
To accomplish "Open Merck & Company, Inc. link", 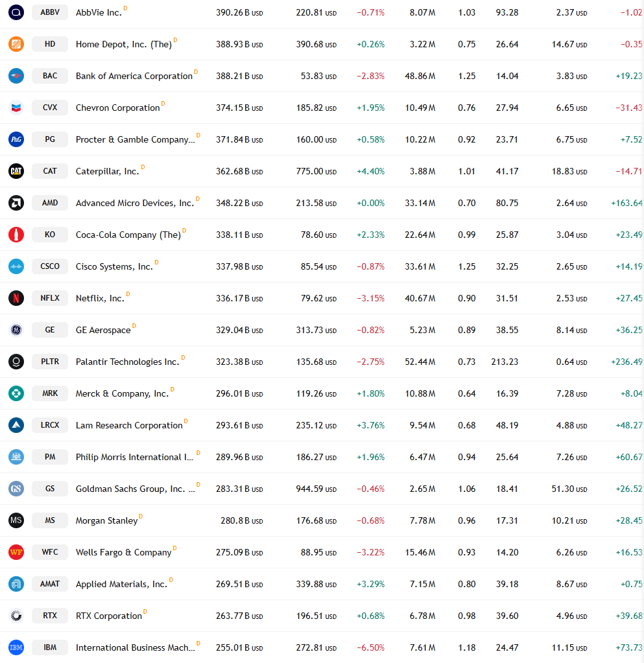I will coord(123,393).
